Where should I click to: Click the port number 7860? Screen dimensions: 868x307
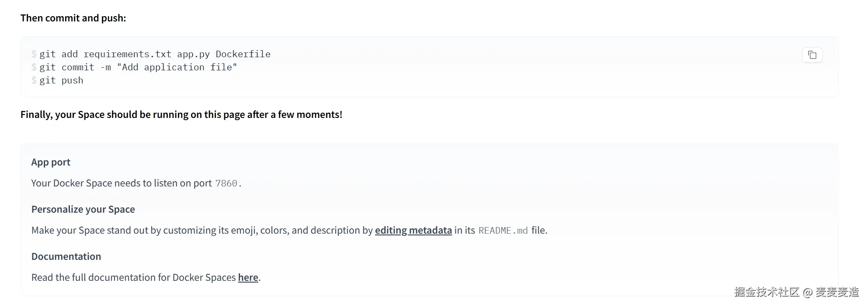coord(226,183)
